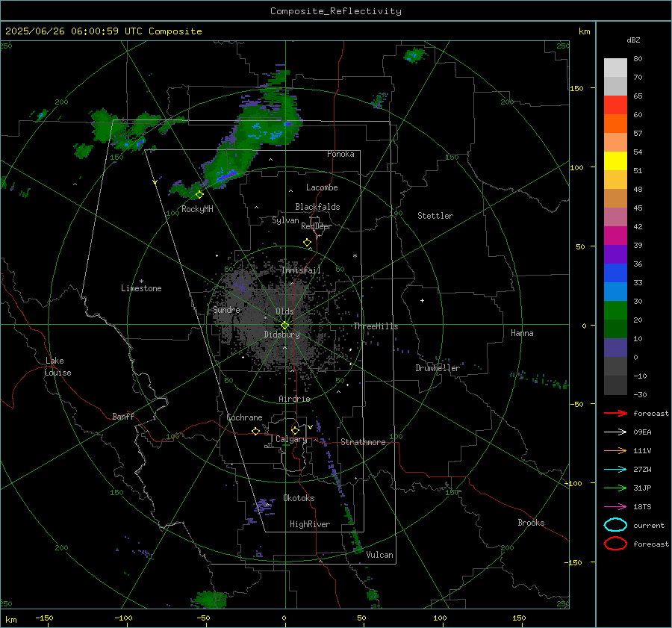This screenshot has width=672, height=628.
Task: Click the Limestone label
Action: pyautogui.click(x=141, y=288)
